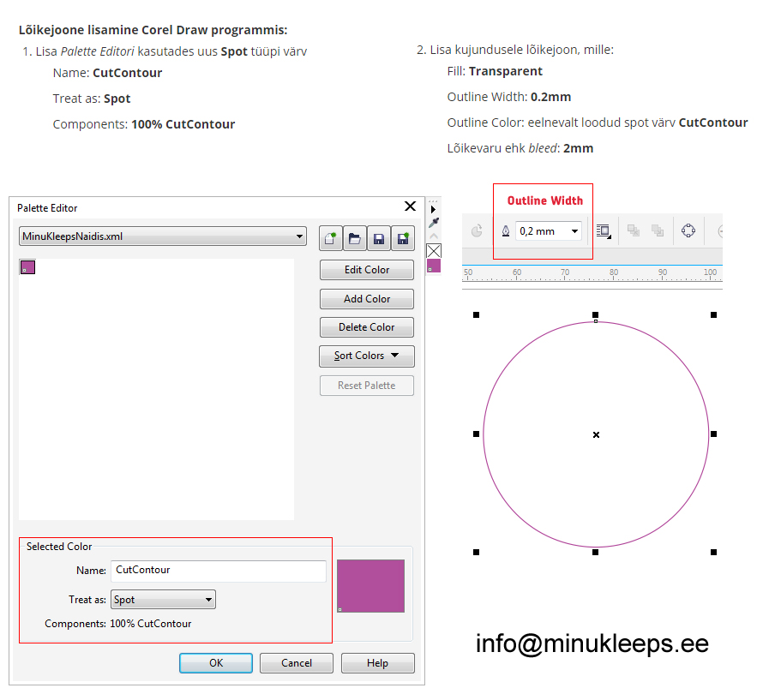Click the no-color X swatch
This screenshot has height=700, width=769.
pos(434,250)
